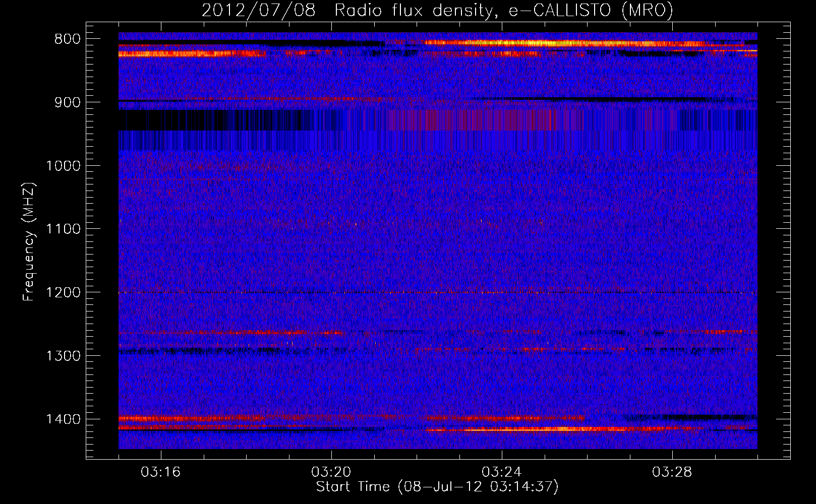Select the 1400 frequency axis label
The image size is (816, 504).
pos(64,419)
